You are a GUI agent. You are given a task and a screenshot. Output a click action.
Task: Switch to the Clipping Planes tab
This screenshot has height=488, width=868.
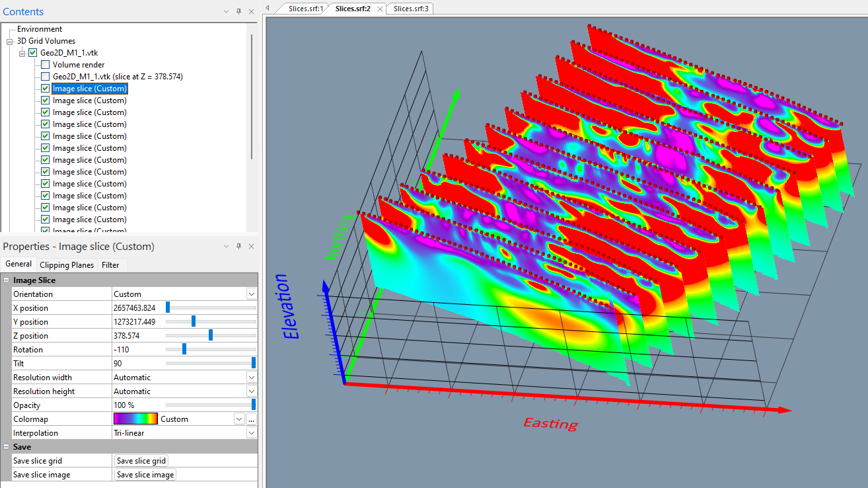point(67,265)
